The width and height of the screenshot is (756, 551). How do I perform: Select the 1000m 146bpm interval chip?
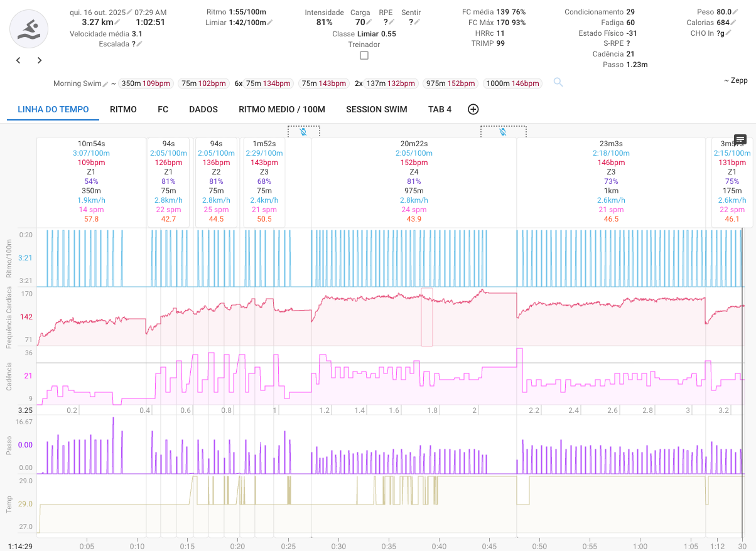click(x=513, y=83)
